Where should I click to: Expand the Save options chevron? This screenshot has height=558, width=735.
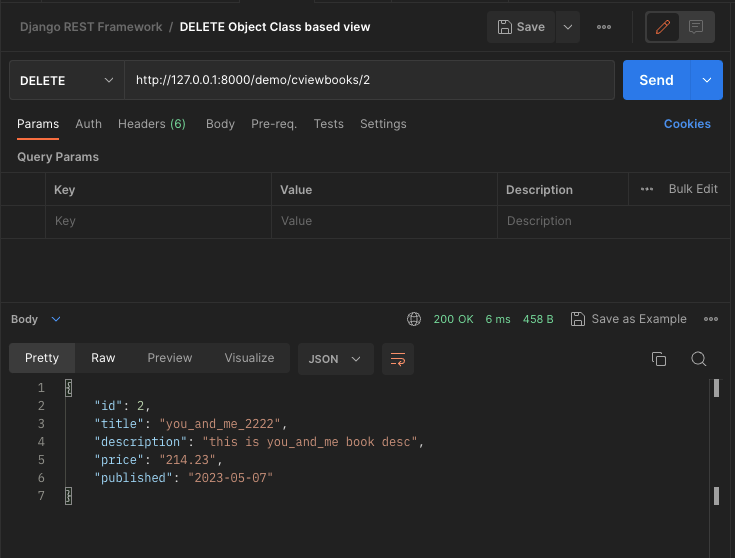coord(568,27)
